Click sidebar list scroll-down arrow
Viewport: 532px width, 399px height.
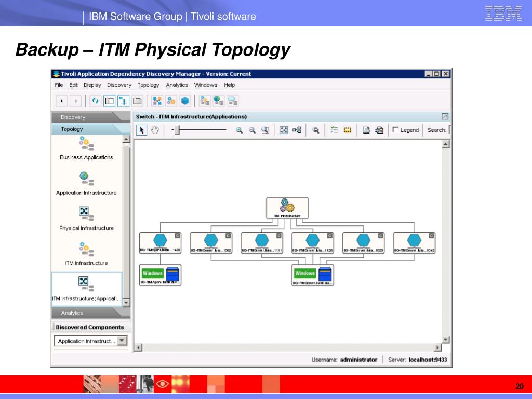pos(126,303)
